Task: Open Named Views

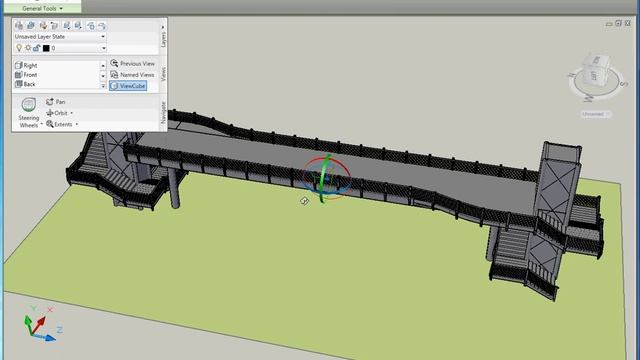Action: pos(133,75)
